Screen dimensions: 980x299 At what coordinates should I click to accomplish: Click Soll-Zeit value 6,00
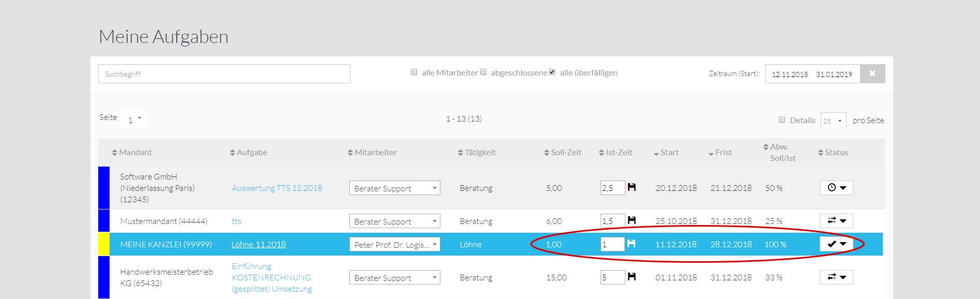pos(554,221)
